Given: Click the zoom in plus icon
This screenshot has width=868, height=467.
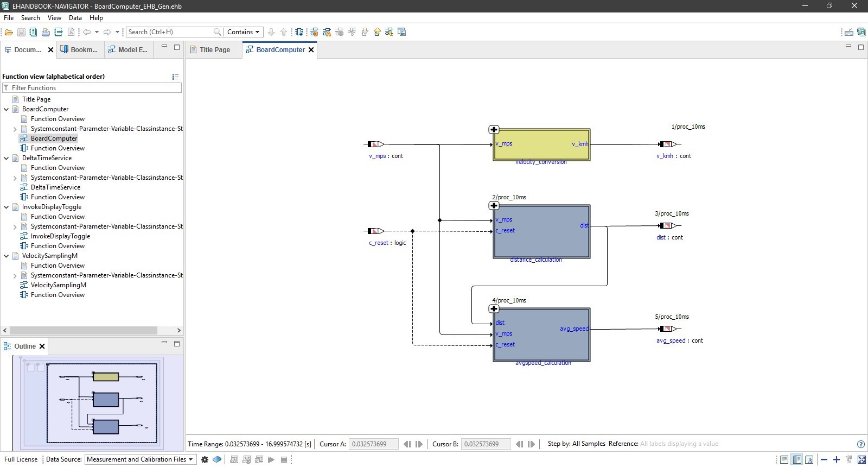Looking at the screenshot, I should [837, 459].
